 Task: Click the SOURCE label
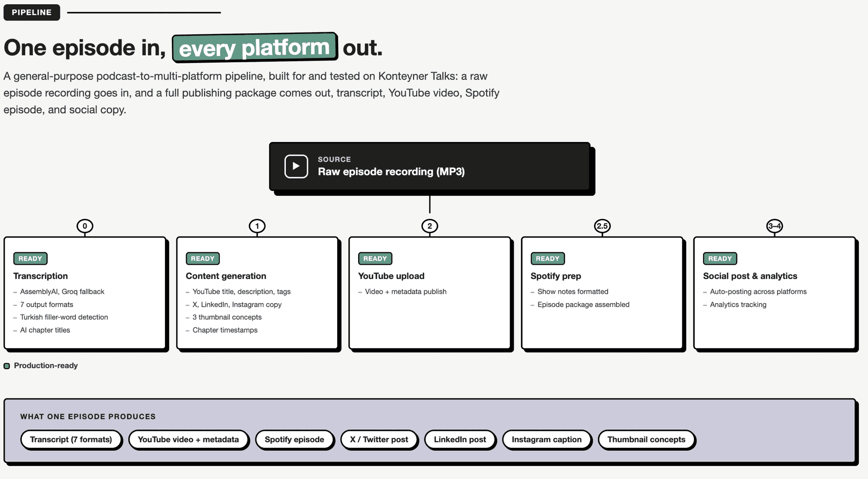(334, 159)
